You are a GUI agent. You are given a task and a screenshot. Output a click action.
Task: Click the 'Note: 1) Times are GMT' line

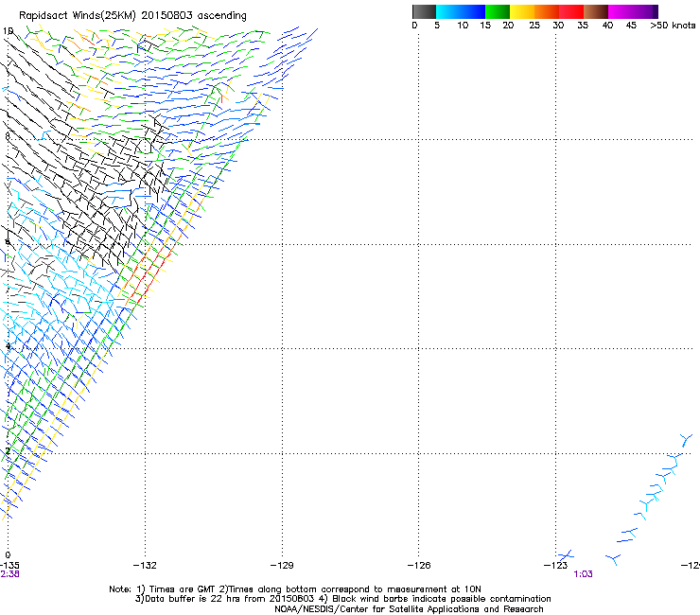tap(295, 589)
